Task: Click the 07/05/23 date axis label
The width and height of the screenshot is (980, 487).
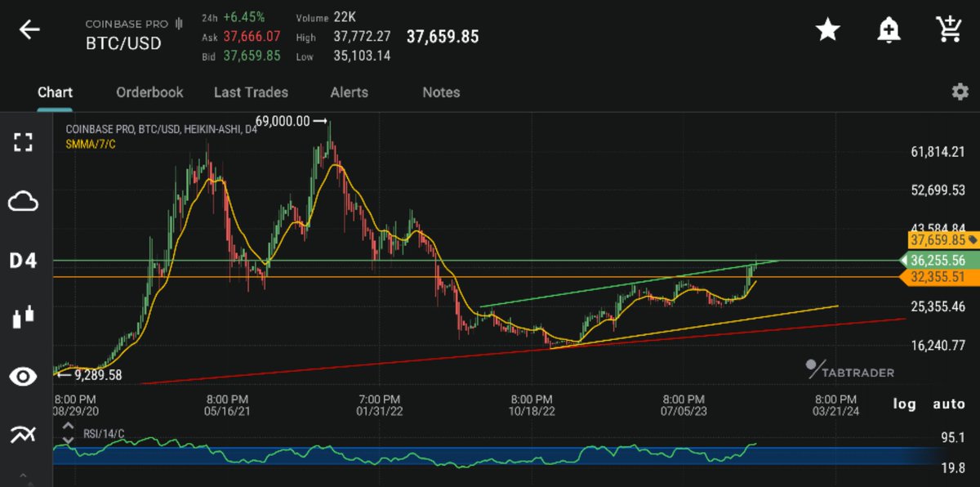Action: pos(684,412)
